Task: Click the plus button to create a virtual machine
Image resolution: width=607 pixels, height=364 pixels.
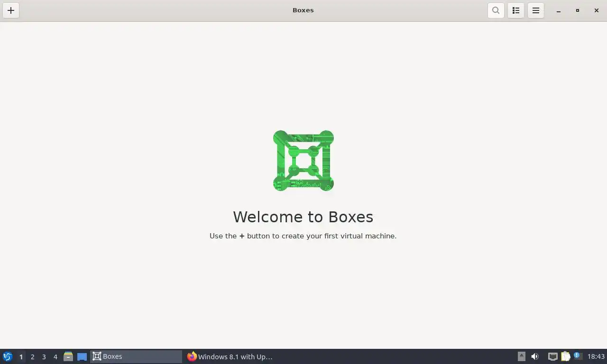Action: point(11,10)
